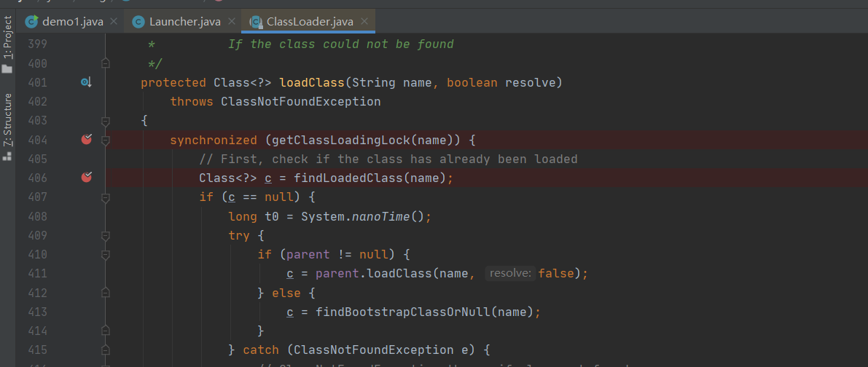Click the Launcher.java class icon

click(x=138, y=22)
